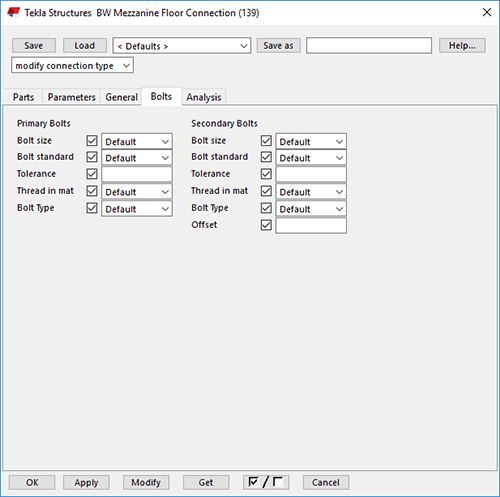Image resolution: width=500 pixels, height=497 pixels.
Task: Open Primary Thread in mat dropdown
Action: (x=137, y=192)
